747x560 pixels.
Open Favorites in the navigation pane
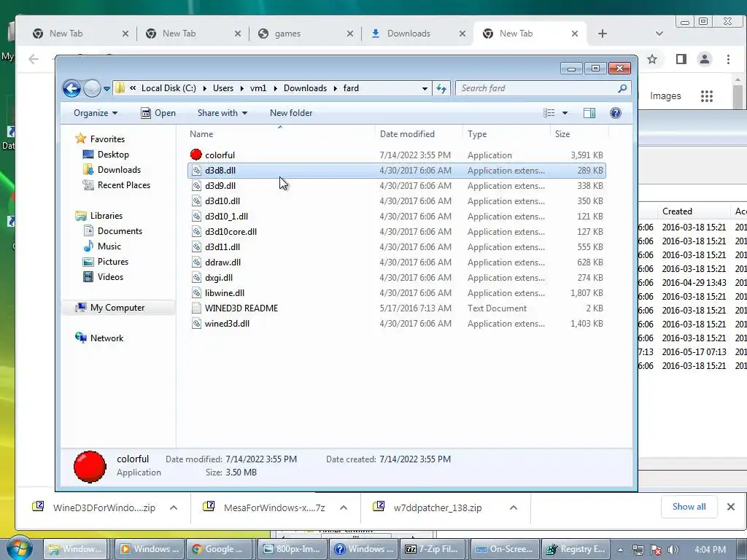[x=107, y=139]
